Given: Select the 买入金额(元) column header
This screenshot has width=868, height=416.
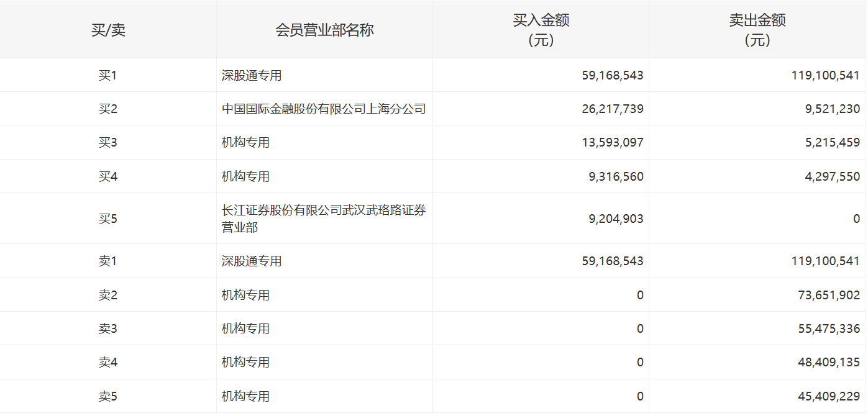Looking at the screenshot, I should tap(541, 30).
